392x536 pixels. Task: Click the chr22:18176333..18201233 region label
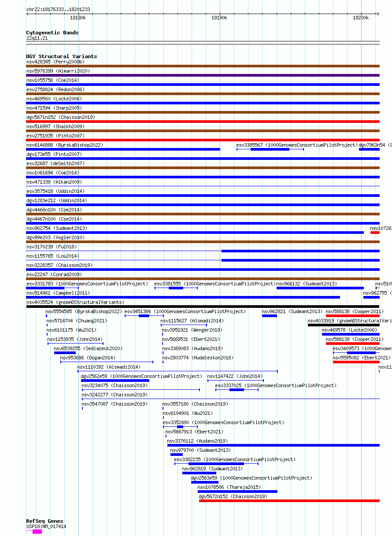pyautogui.click(x=58, y=9)
